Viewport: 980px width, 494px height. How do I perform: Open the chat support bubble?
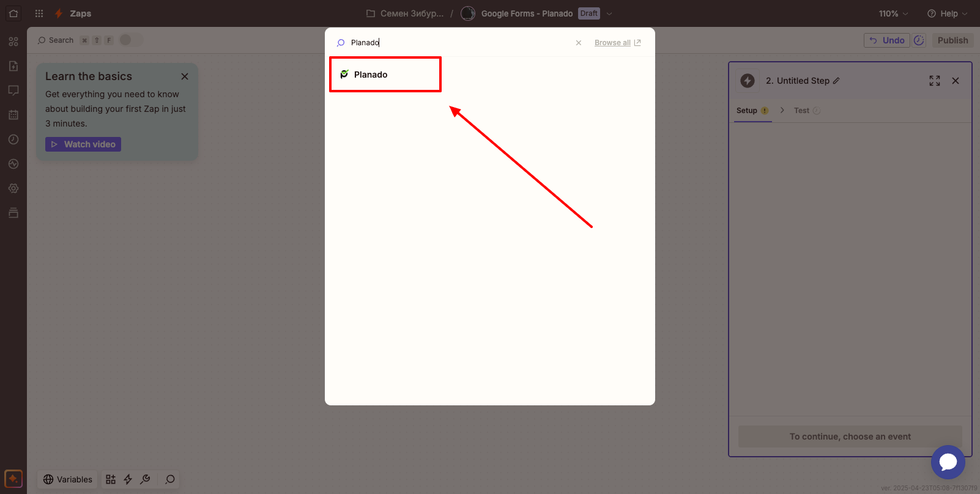click(948, 462)
